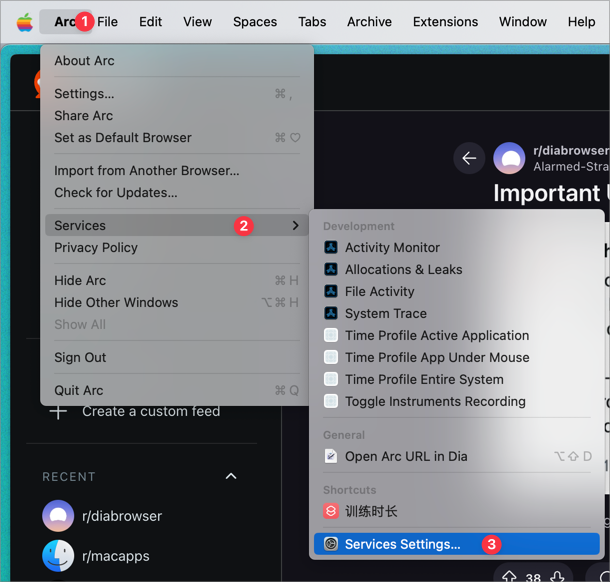This screenshot has height=582, width=610.
Task: Choose File Activity service text
Action: point(380,291)
